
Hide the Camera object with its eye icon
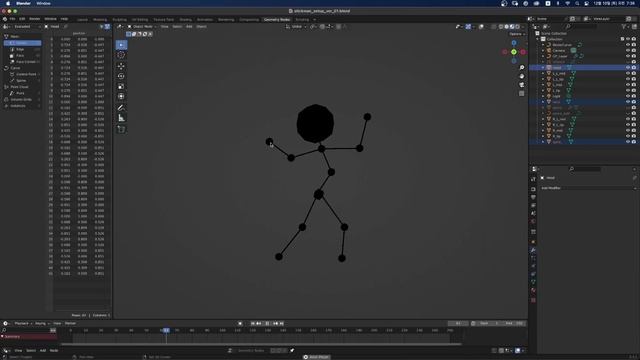click(628, 50)
